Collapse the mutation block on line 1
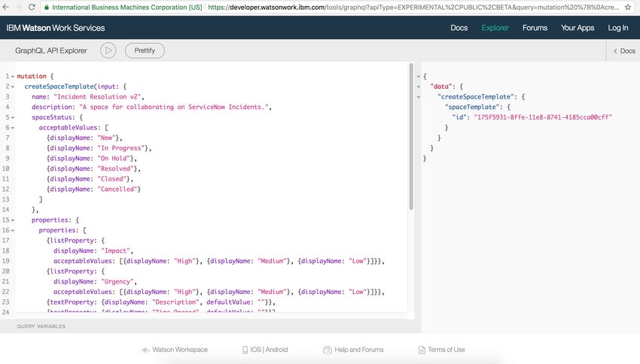640x364 pixels. 13,76
